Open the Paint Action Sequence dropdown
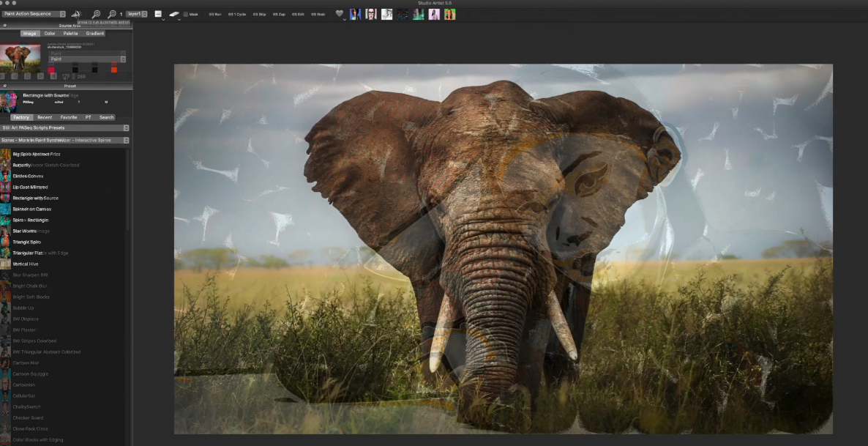 point(34,14)
